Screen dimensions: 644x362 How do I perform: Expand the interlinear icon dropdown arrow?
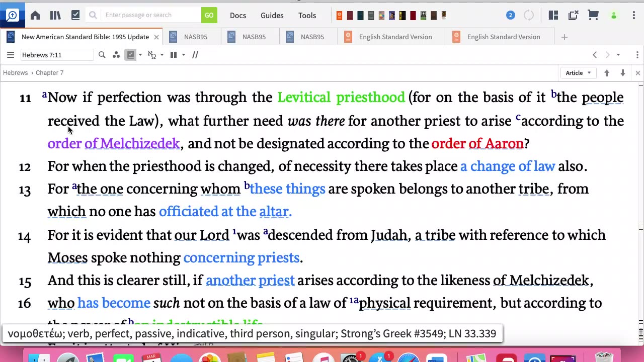(162, 55)
